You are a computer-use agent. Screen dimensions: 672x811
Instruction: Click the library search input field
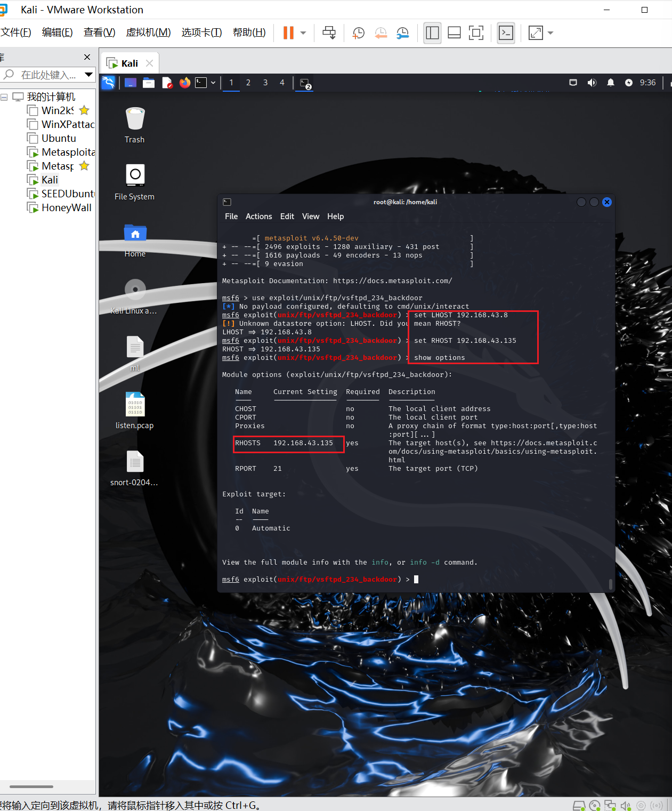point(43,75)
